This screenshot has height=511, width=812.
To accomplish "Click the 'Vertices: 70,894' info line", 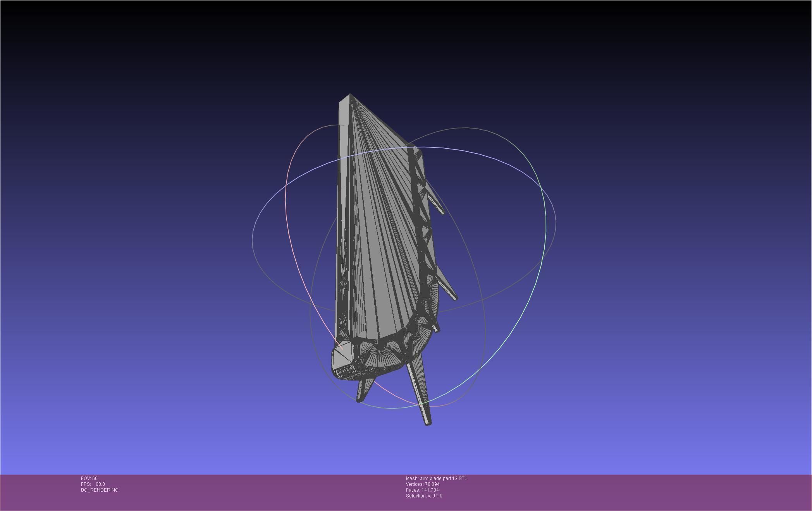I will tap(423, 484).
